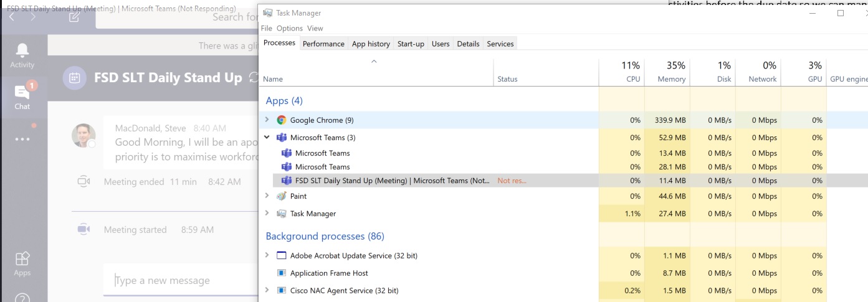Open the Help question mark in Teams
The image size is (868, 302).
pyautogui.click(x=22, y=298)
